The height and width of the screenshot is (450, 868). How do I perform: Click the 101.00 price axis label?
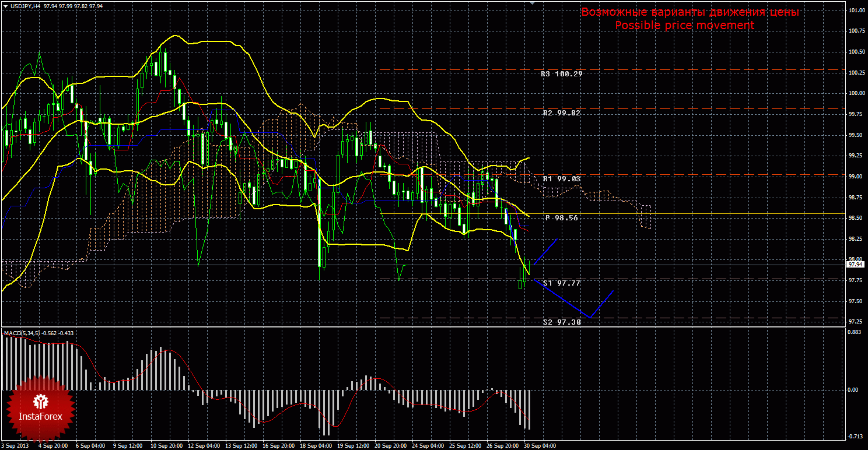point(856,10)
